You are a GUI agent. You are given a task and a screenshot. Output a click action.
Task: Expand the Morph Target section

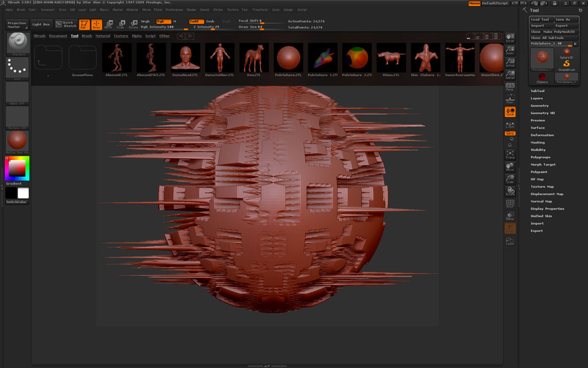tap(543, 164)
